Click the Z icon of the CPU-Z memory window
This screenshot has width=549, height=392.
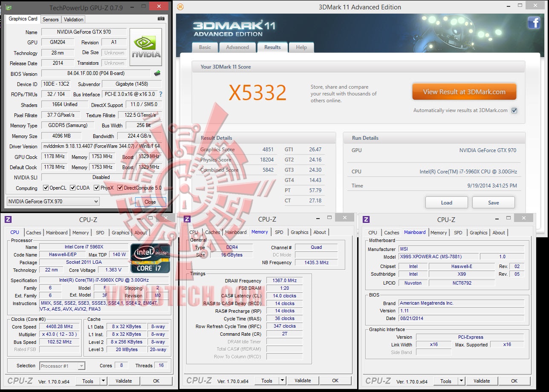(x=187, y=219)
